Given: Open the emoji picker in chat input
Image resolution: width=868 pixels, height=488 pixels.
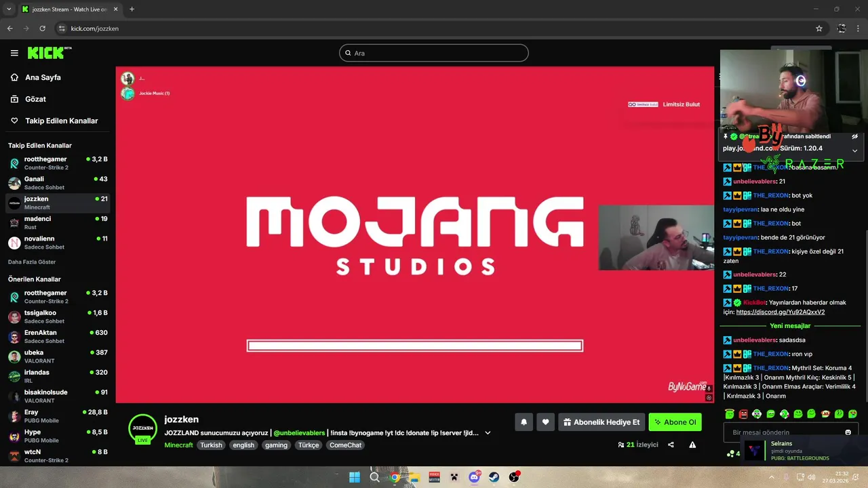Looking at the screenshot, I should 848,432.
